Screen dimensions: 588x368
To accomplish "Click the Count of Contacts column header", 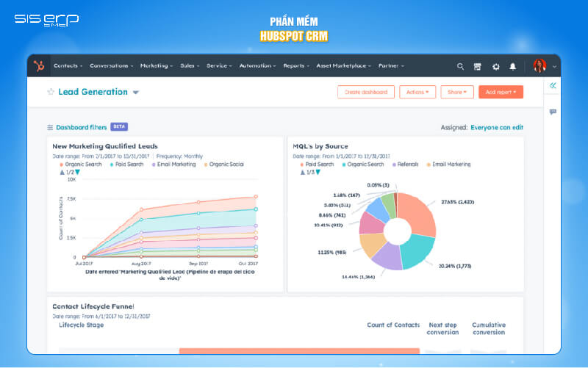I will [393, 325].
